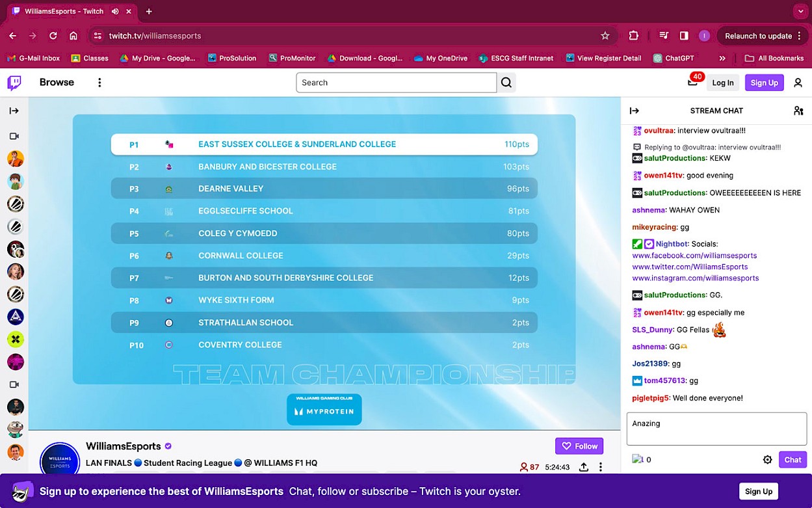The height and width of the screenshot is (508, 812).
Task: Open the user account icon menu
Action: [798, 83]
